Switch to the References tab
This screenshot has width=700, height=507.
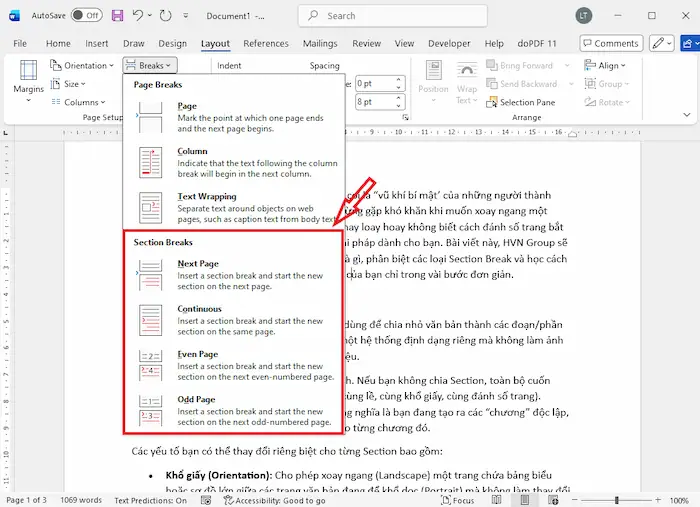click(266, 44)
